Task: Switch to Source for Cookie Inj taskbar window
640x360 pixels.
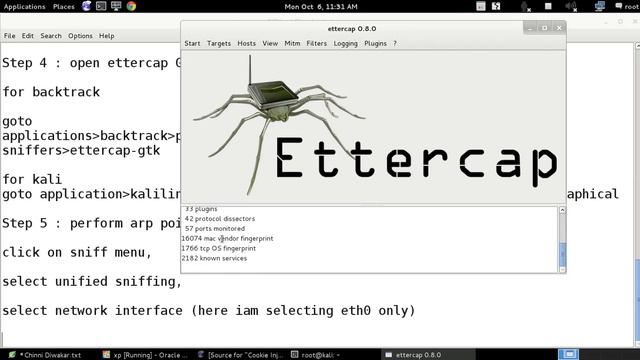Action: 240,355
